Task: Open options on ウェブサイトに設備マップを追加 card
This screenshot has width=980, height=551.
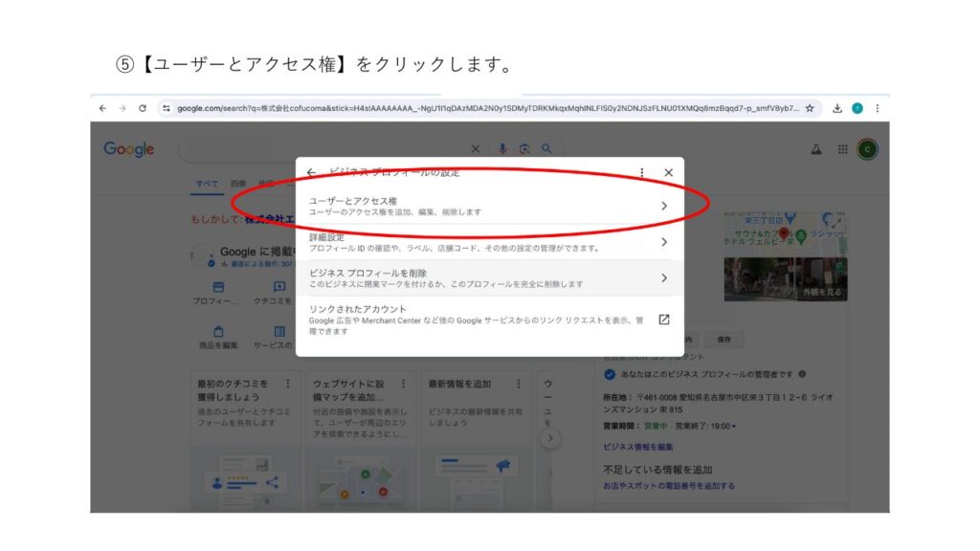Action: point(403,384)
